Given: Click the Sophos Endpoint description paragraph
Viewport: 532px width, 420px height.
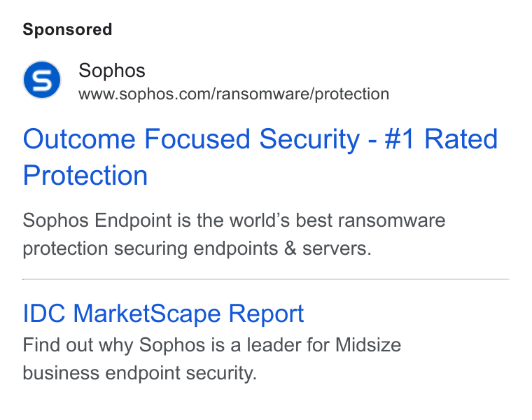Looking at the screenshot, I should click(234, 234).
